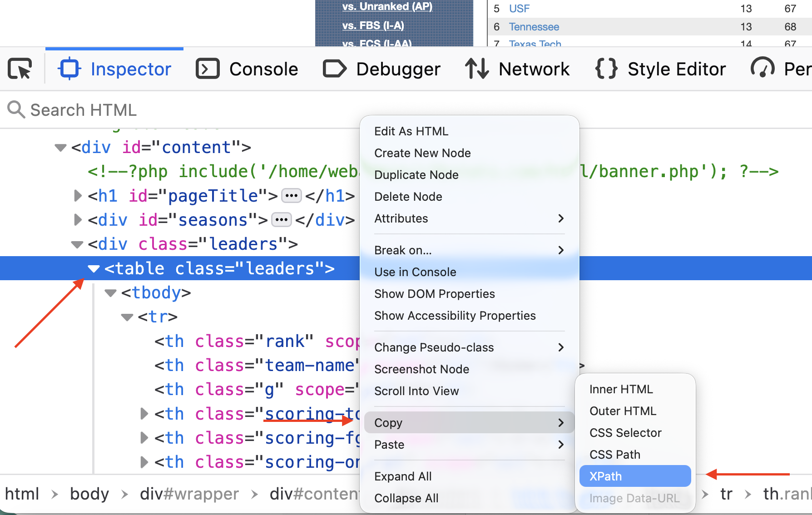This screenshot has height=515, width=812.
Task: Collapse the div id content node
Action: point(60,148)
